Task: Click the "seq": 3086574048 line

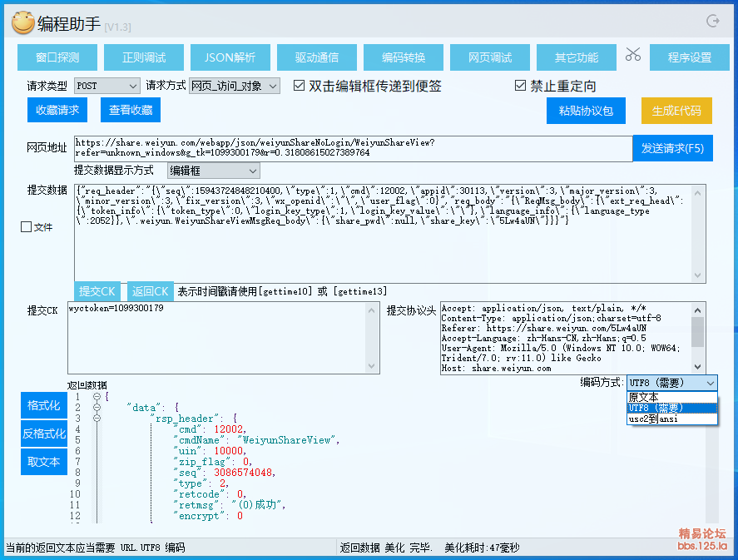Action: click(x=225, y=473)
